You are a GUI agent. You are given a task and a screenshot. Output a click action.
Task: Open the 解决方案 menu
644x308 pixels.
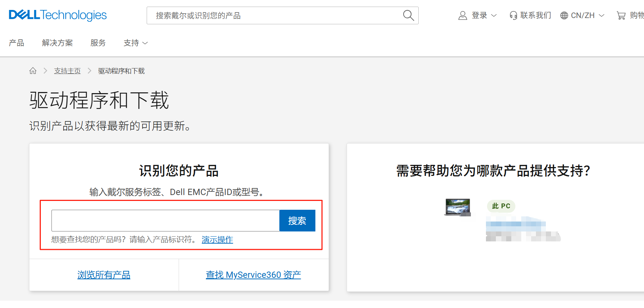click(x=57, y=43)
